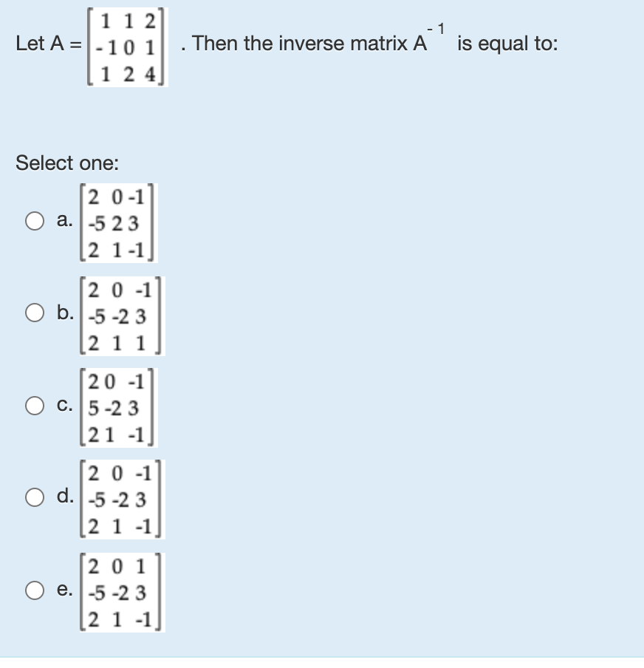Select the radio button for option e
Viewport: 644px width, 668px height.
coord(34,590)
